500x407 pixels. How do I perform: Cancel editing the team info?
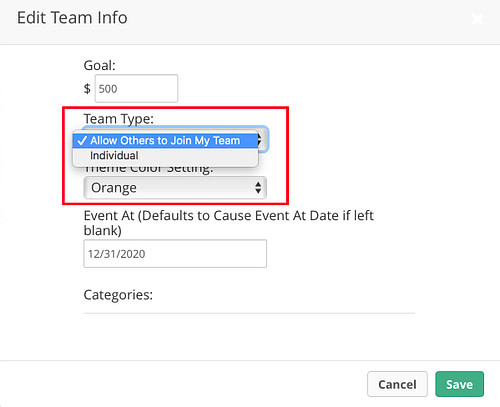[x=397, y=384]
